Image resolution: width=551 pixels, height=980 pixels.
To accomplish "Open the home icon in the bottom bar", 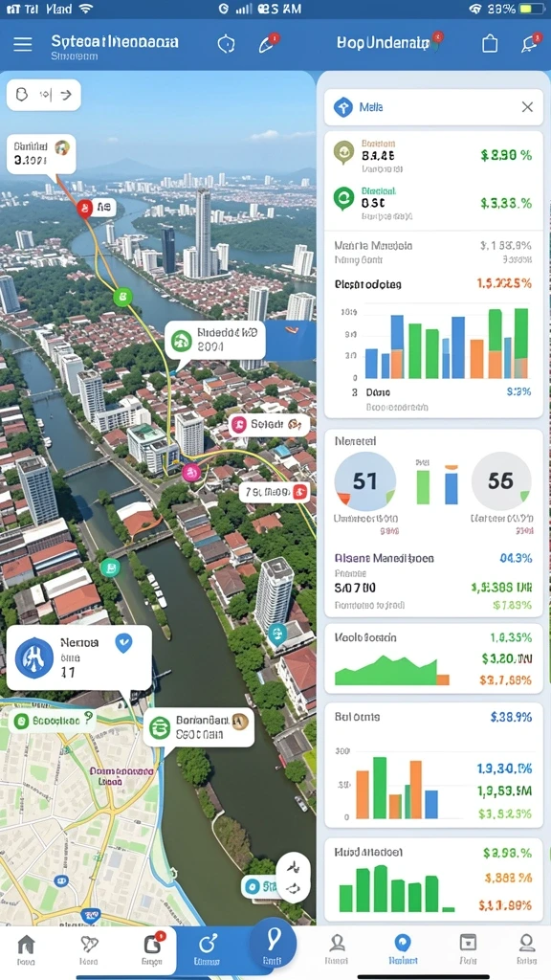I will (26, 950).
